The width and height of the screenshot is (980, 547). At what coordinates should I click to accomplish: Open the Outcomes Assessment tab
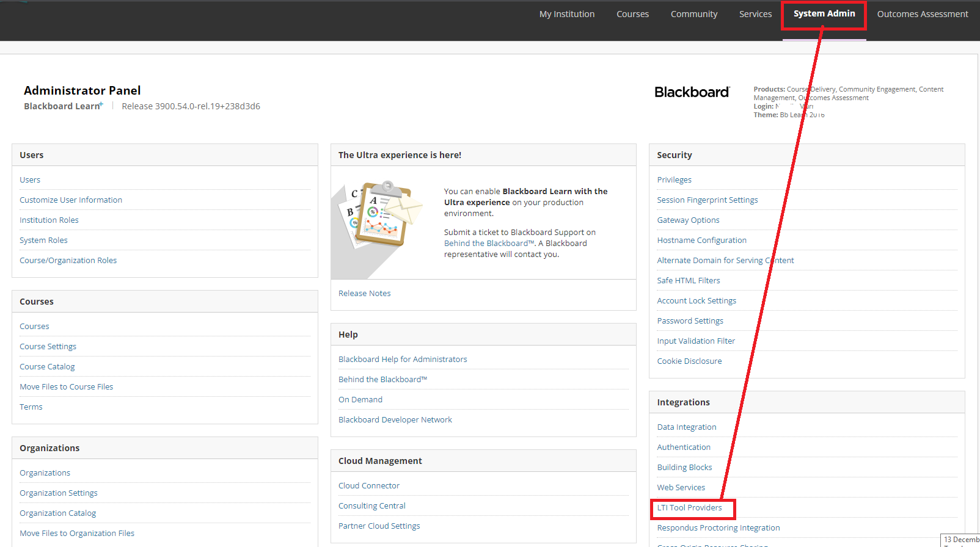923,14
